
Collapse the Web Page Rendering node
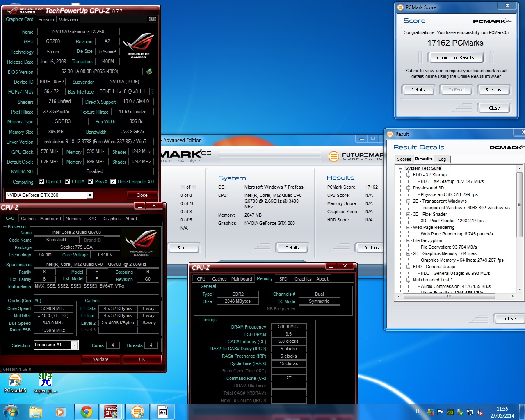tap(409, 227)
